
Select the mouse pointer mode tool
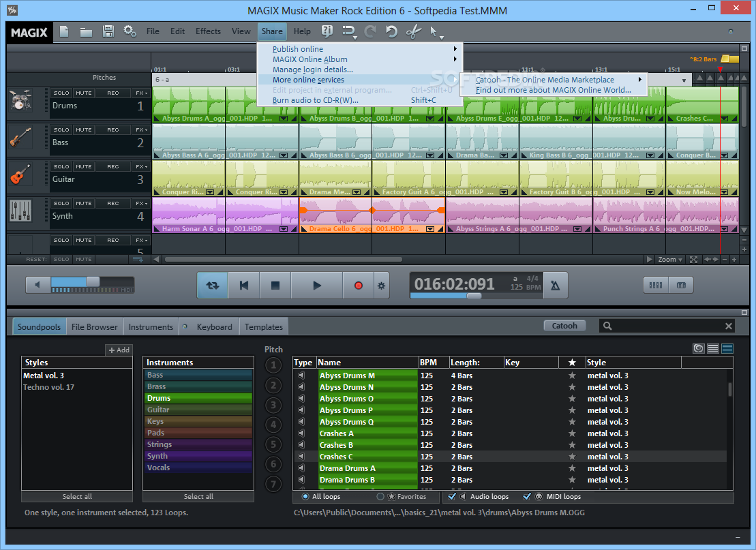point(434,32)
